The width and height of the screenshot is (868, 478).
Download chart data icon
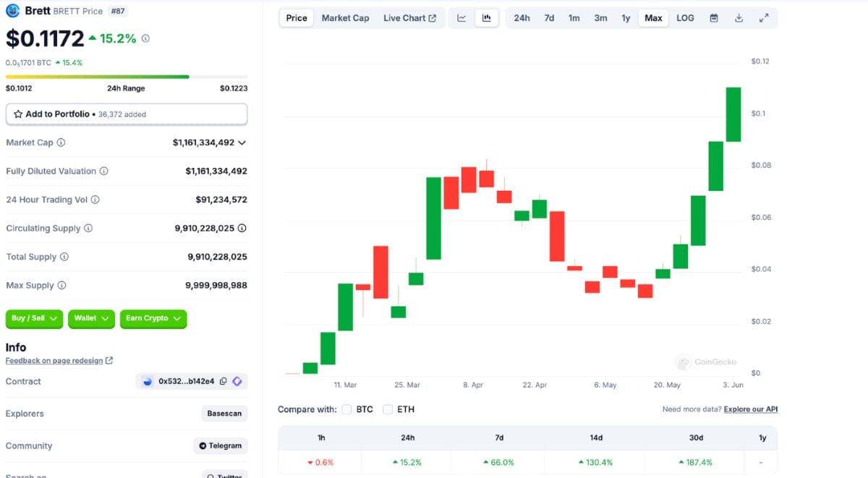[739, 18]
